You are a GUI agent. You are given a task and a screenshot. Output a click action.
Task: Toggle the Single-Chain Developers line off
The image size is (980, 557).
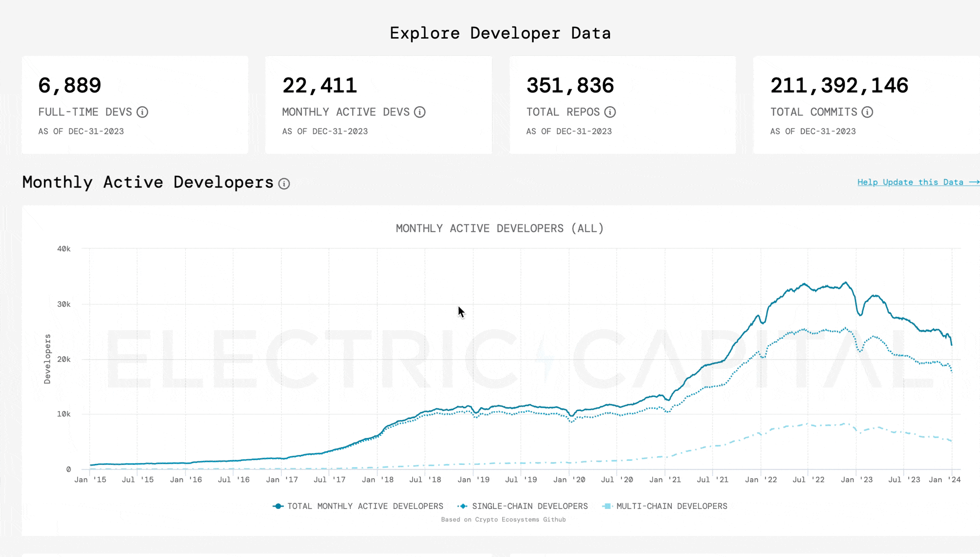click(529, 506)
